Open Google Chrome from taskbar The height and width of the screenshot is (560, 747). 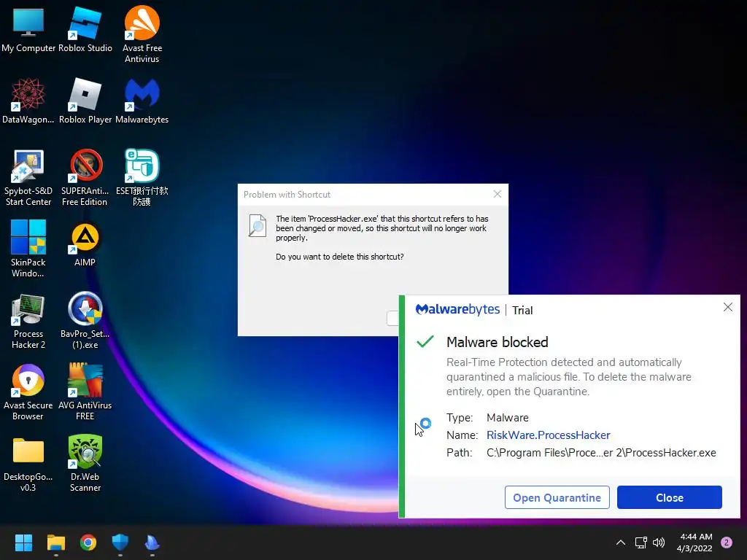[88, 542]
